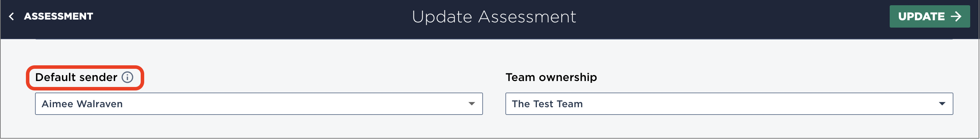Click the info icon next to Default sender

pos(127,77)
